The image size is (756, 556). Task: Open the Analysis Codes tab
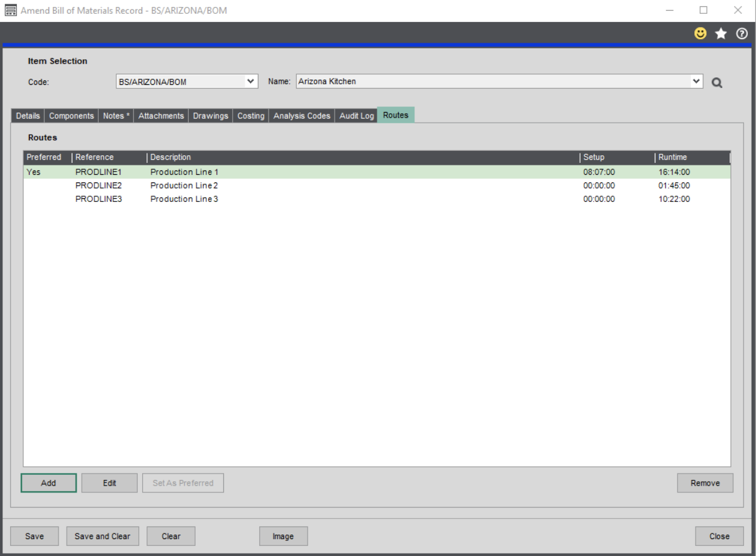(x=301, y=116)
